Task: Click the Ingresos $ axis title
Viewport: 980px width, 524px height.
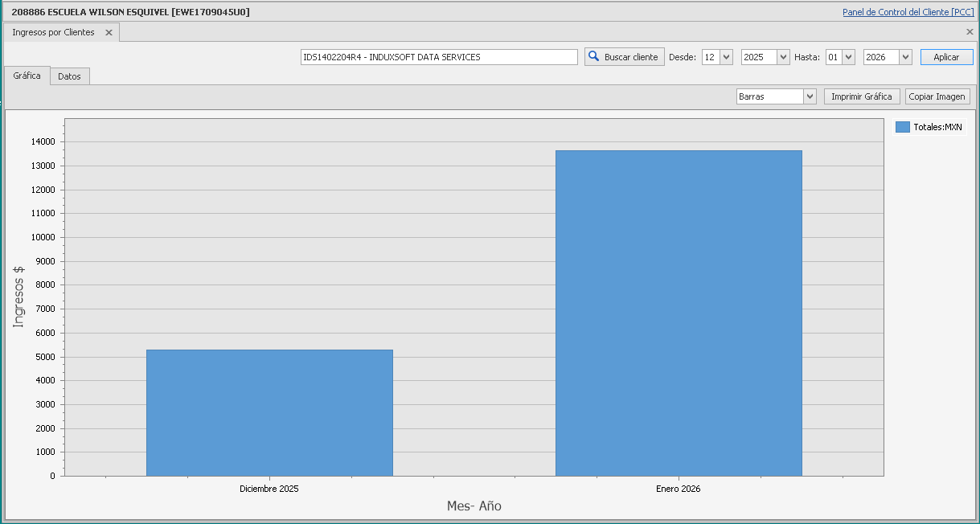Action: [18, 297]
